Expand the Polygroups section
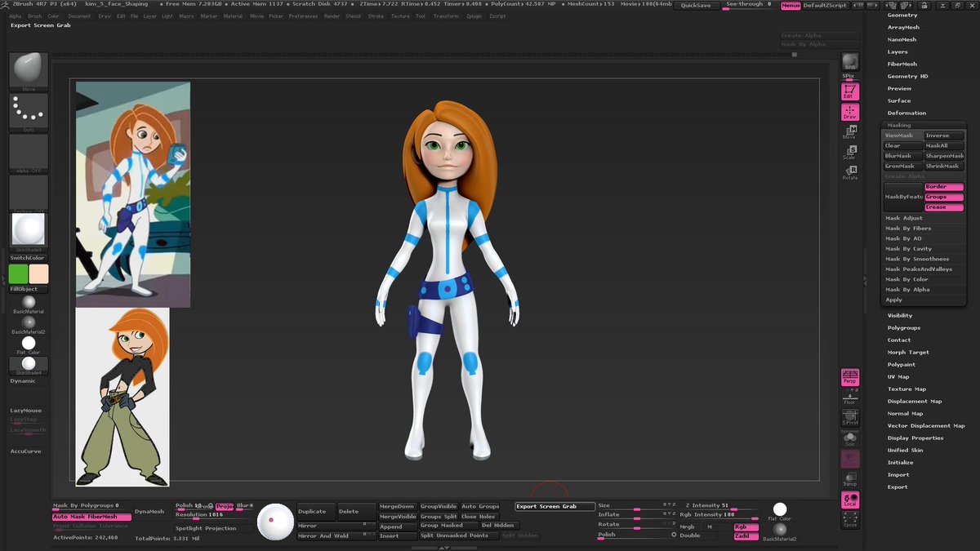 coord(904,327)
